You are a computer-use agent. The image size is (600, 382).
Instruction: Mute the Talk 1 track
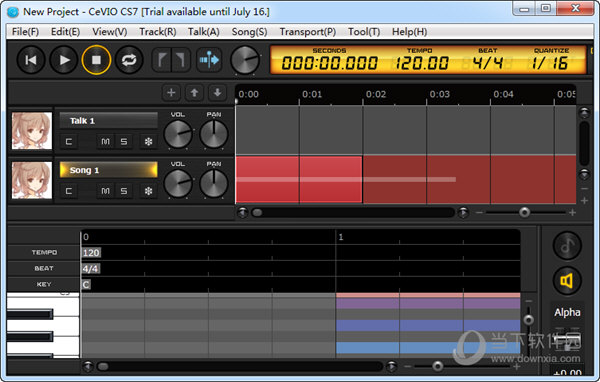click(105, 142)
